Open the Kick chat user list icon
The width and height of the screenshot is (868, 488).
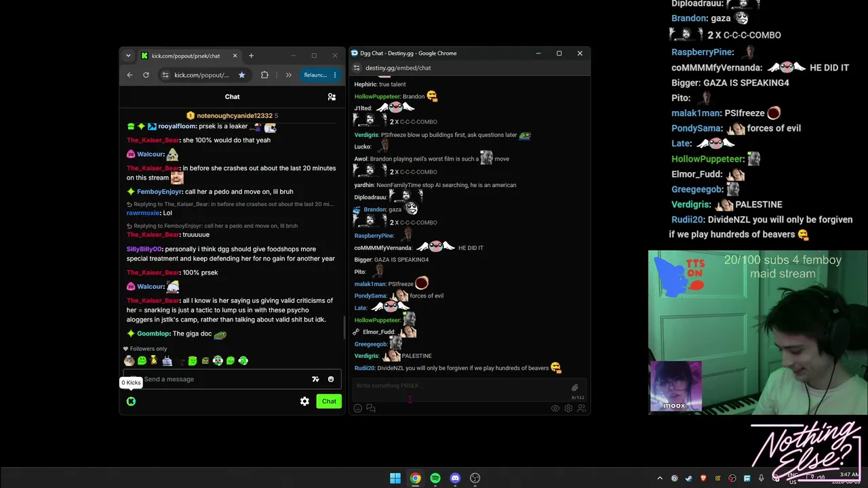coord(332,97)
